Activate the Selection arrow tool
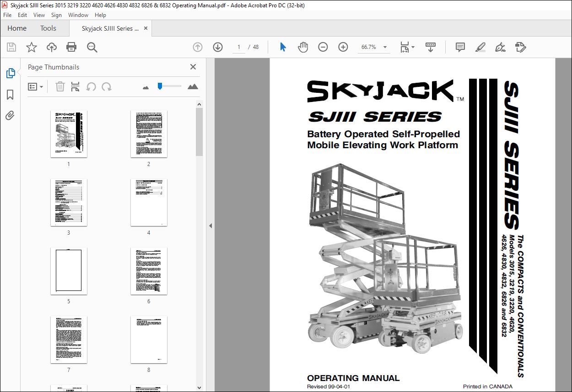This screenshot has width=572, height=392. pyautogui.click(x=283, y=47)
